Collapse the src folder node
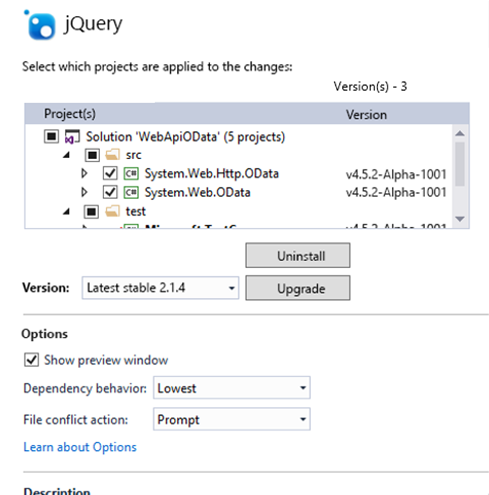489x495 pixels. (x=67, y=155)
